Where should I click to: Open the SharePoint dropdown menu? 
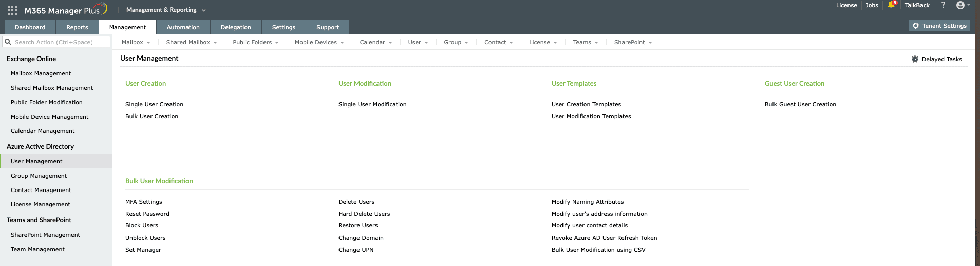coord(633,42)
